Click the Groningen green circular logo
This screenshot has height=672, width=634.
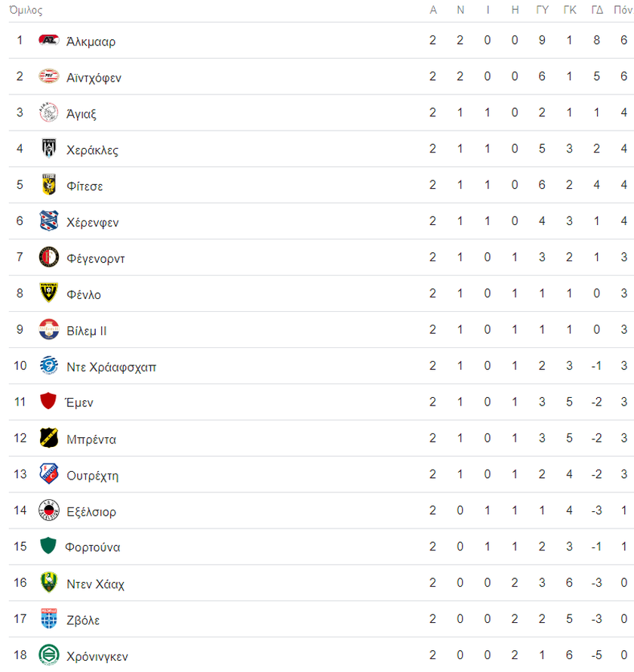click(x=48, y=655)
